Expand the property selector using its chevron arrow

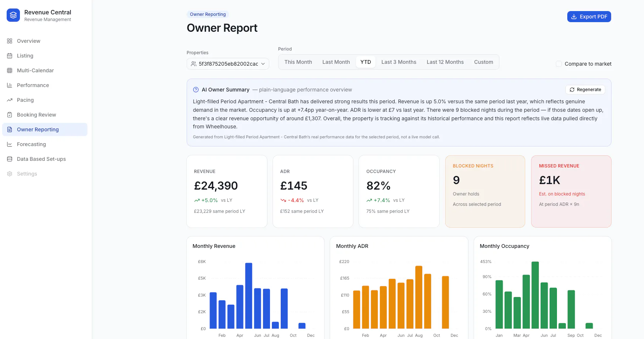pyautogui.click(x=263, y=64)
